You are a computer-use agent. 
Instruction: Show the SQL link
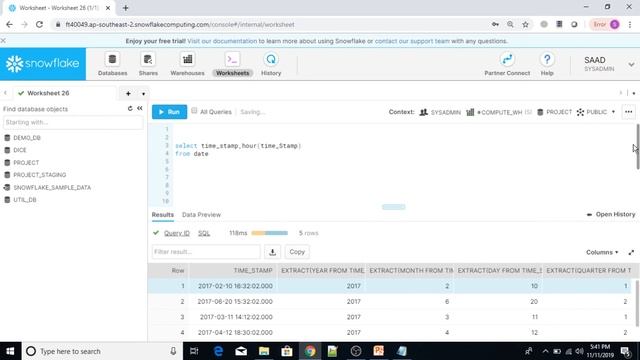[x=204, y=233]
